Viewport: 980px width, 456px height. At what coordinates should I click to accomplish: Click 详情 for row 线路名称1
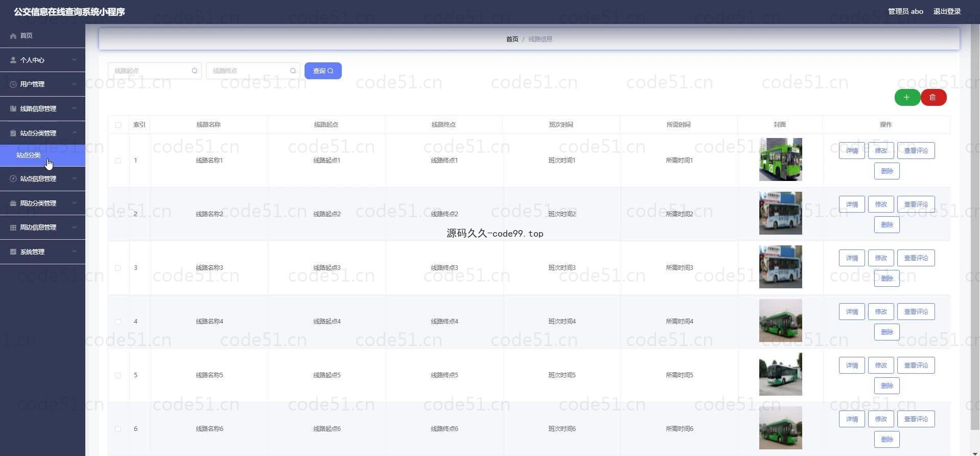pos(852,151)
